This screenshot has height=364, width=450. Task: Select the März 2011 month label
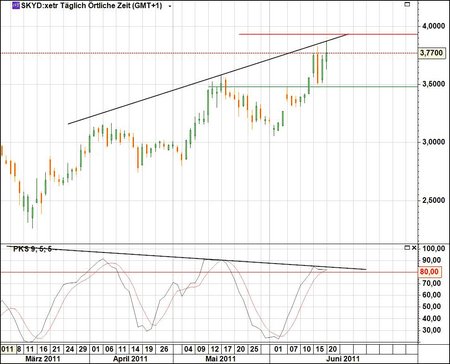43,359
